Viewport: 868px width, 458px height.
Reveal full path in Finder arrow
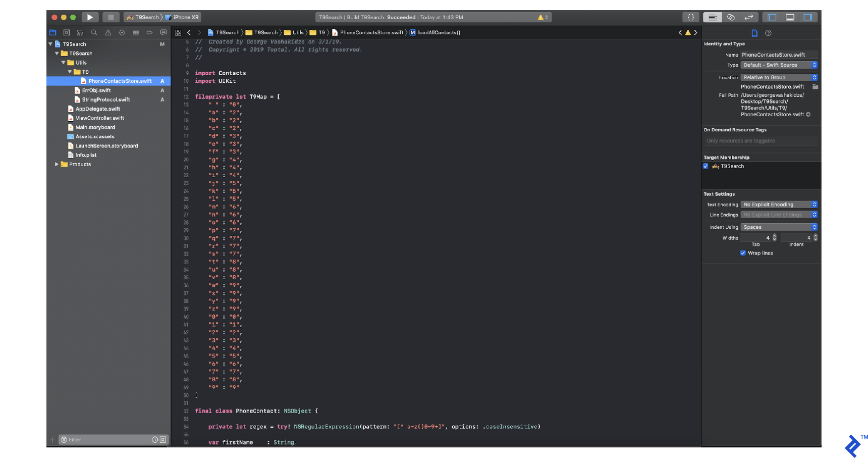(808, 115)
